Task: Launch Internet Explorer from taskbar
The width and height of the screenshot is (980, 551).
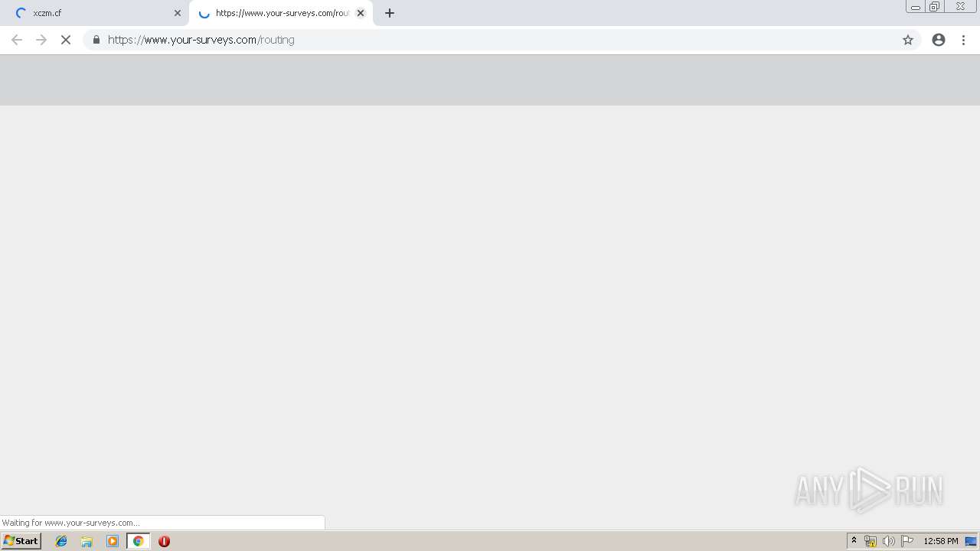Action: coord(61,541)
